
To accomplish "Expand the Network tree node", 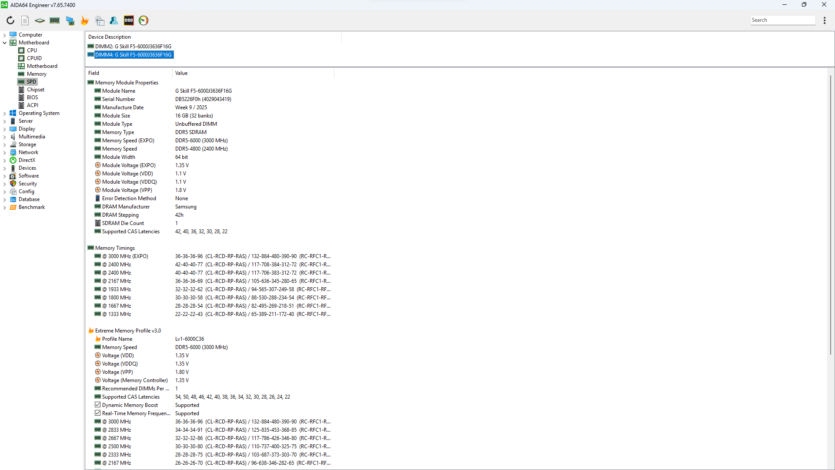I will click(x=5, y=152).
